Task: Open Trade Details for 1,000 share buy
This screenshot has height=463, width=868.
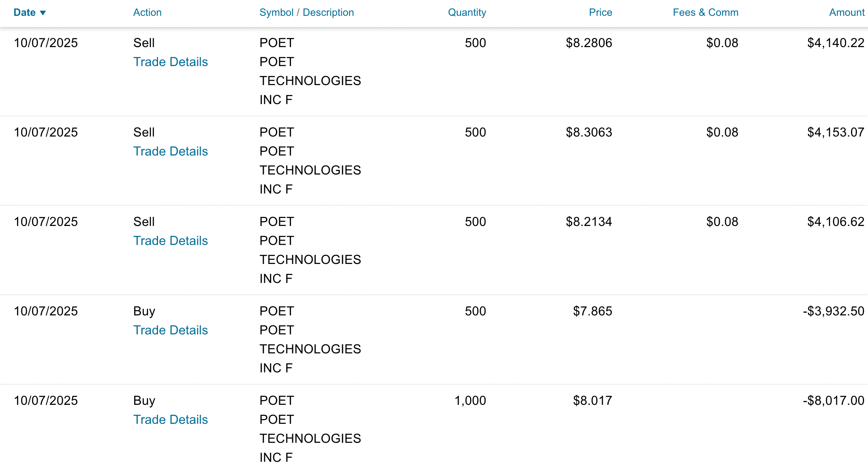Action: coord(170,419)
